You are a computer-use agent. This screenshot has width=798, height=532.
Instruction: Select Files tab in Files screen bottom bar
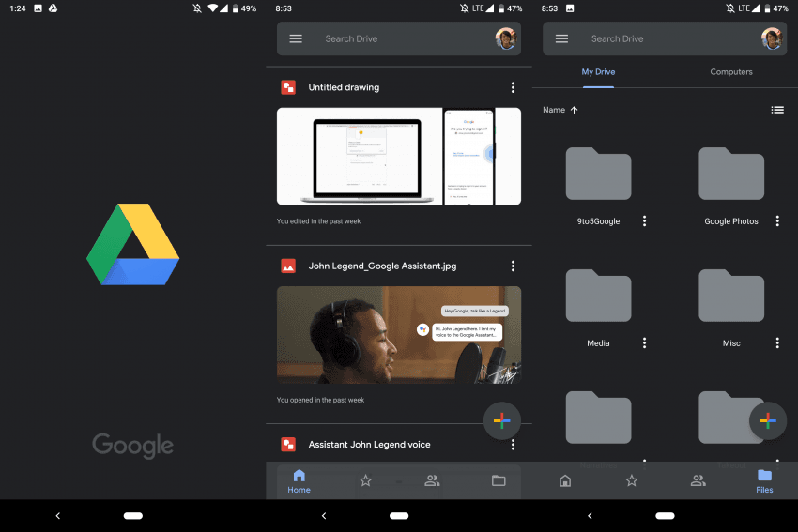(764, 481)
